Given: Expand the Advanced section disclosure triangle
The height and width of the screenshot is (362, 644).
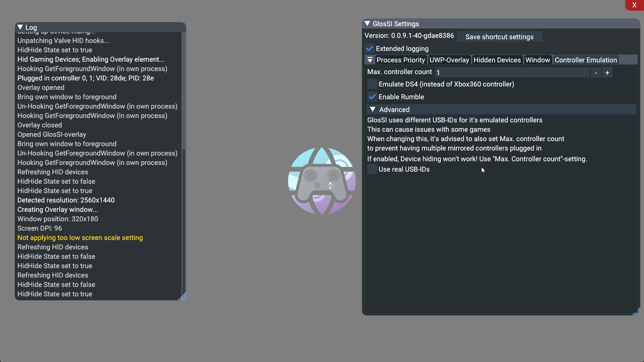Looking at the screenshot, I should (373, 109).
